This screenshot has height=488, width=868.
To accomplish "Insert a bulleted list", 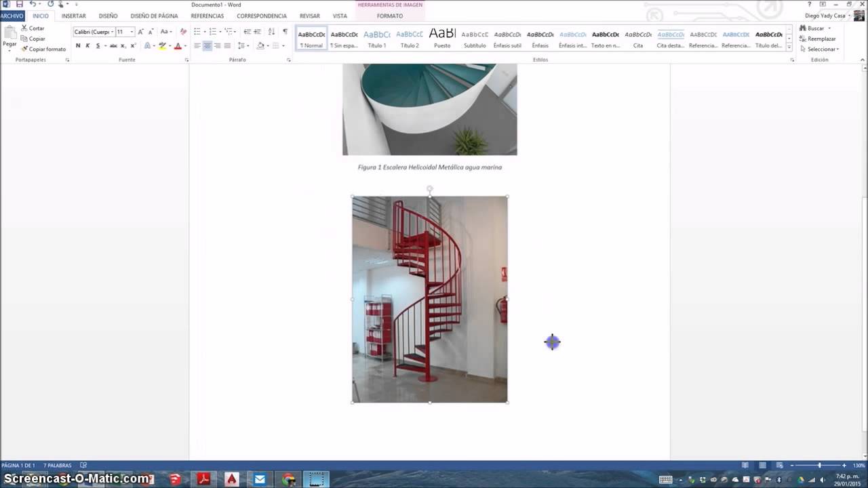I will 197,32.
